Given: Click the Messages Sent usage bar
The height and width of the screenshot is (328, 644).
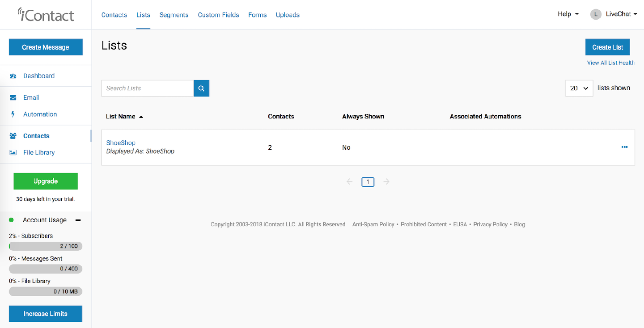Looking at the screenshot, I should (x=46, y=269).
